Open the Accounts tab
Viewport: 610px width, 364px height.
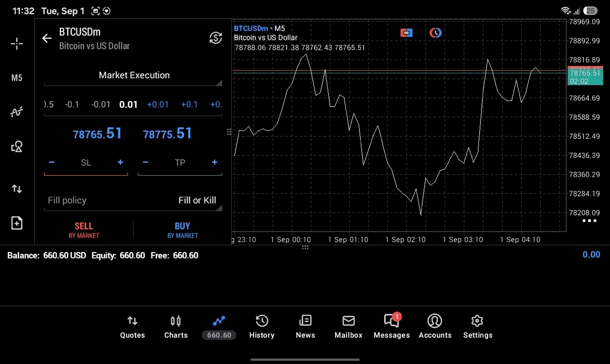pos(435,327)
